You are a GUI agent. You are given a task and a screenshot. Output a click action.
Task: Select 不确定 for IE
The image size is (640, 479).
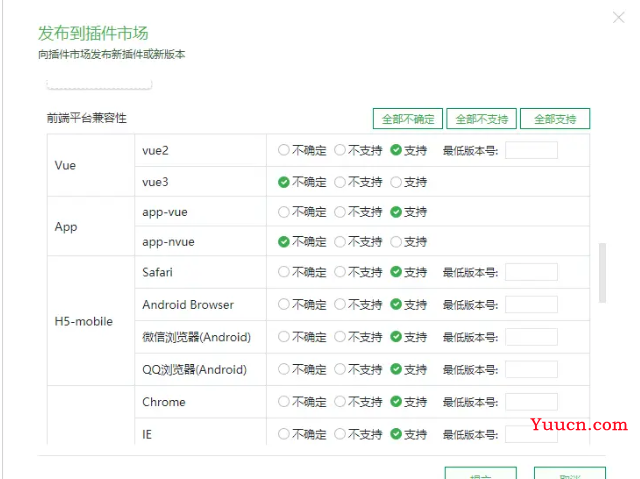tap(284, 434)
